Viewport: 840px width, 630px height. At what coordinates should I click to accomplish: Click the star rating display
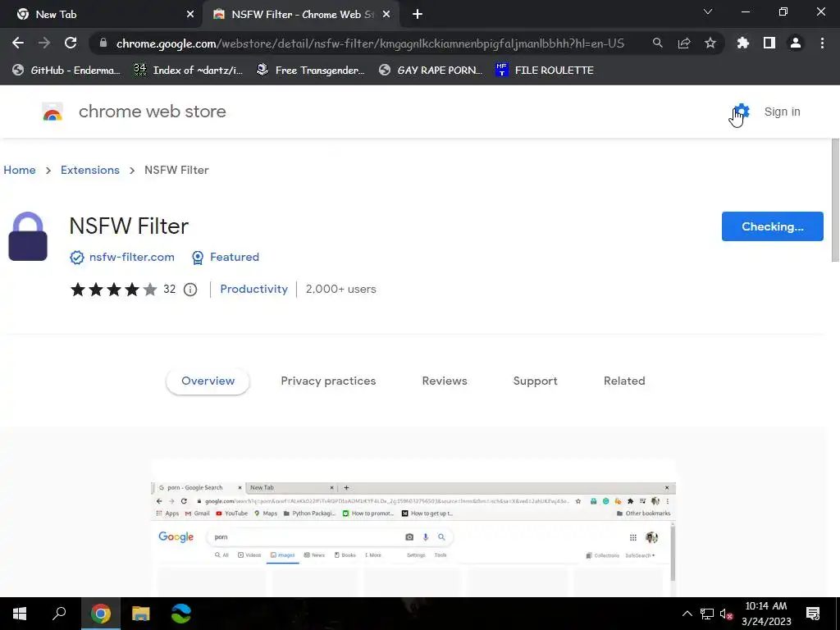pyautogui.click(x=113, y=290)
